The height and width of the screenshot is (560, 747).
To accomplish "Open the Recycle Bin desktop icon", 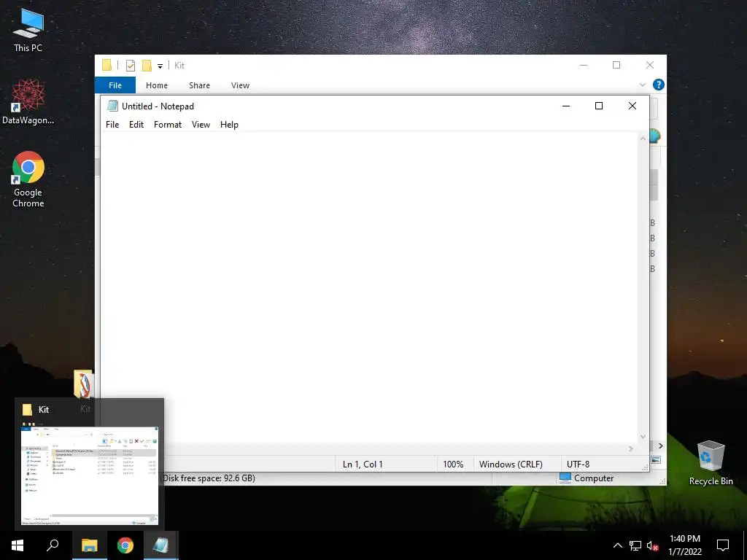I will (x=711, y=463).
